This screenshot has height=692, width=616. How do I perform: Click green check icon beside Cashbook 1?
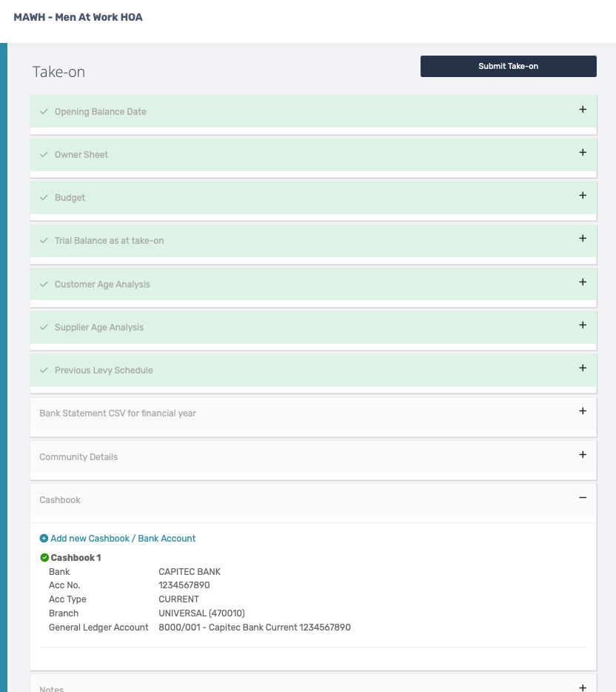point(44,558)
